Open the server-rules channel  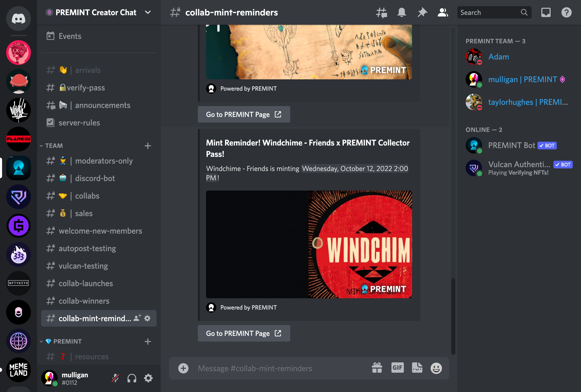pyautogui.click(x=99, y=123)
